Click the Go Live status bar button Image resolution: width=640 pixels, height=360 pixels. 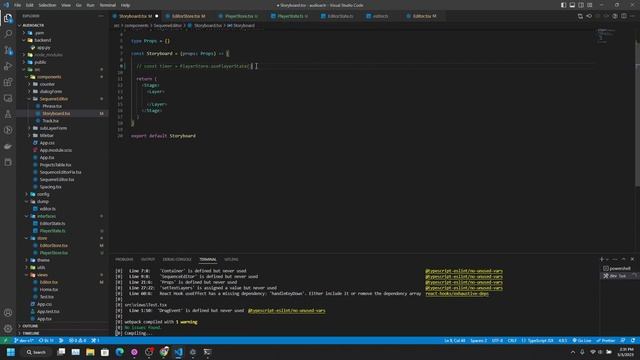(x=582, y=340)
